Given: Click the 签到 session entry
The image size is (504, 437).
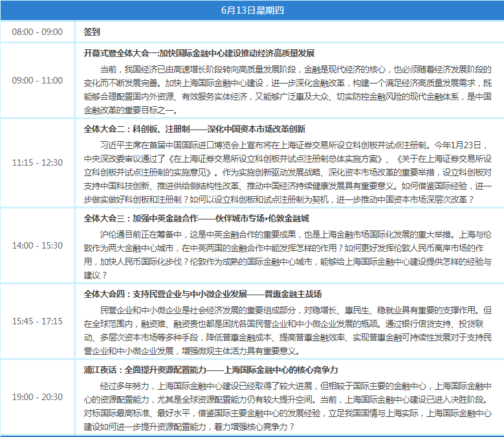Looking at the screenshot, I should pyautogui.click(x=91, y=32).
